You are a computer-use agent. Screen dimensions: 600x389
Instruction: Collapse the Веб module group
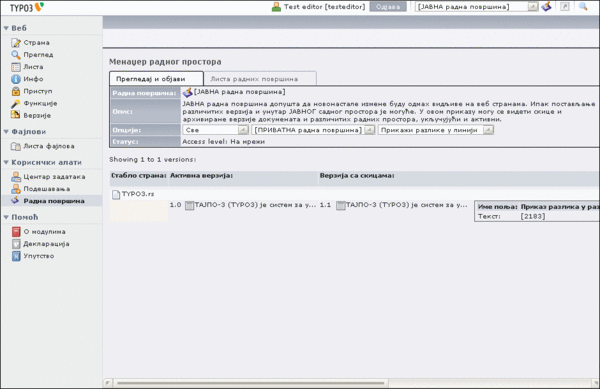click(6, 28)
